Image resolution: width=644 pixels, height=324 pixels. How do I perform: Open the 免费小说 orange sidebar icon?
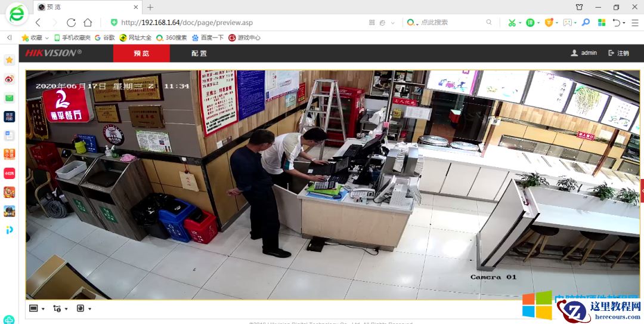coord(9,154)
